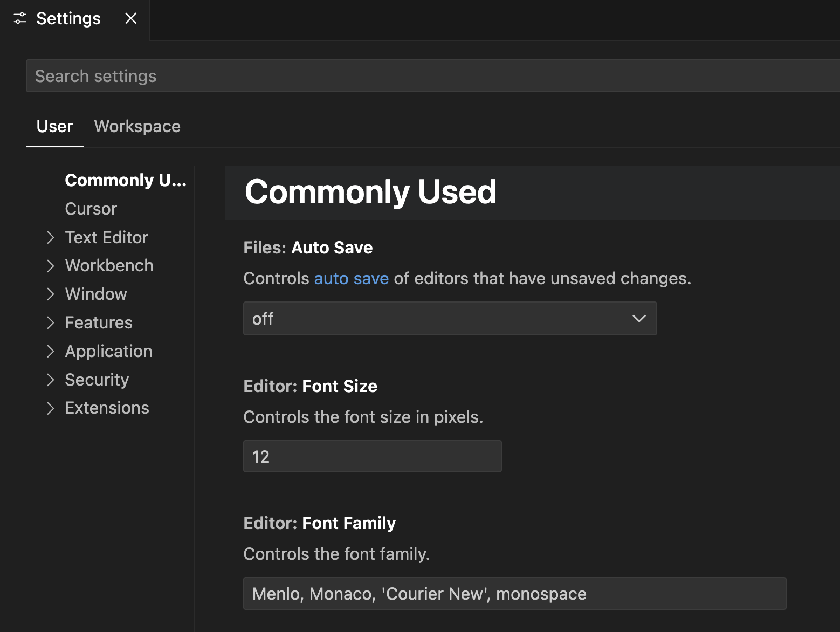
Task: Follow the auto save link
Action: click(x=352, y=278)
